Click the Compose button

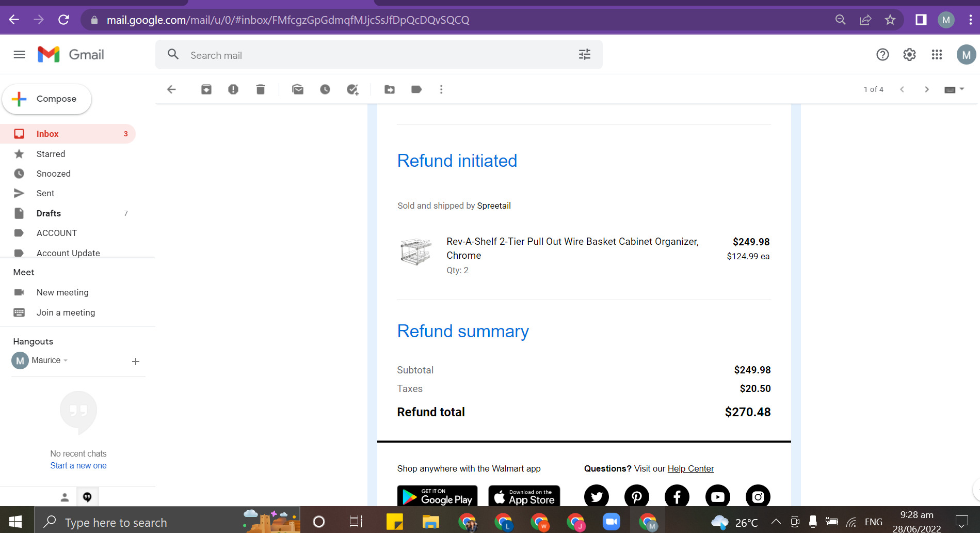coord(47,99)
